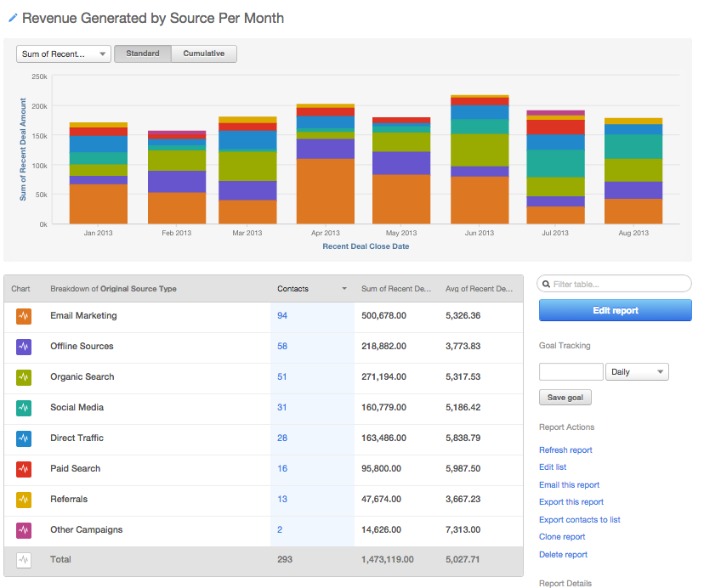Switch chart to Cumulative view
The width and height of the screenshot is (704, 588).
point(204,54)
